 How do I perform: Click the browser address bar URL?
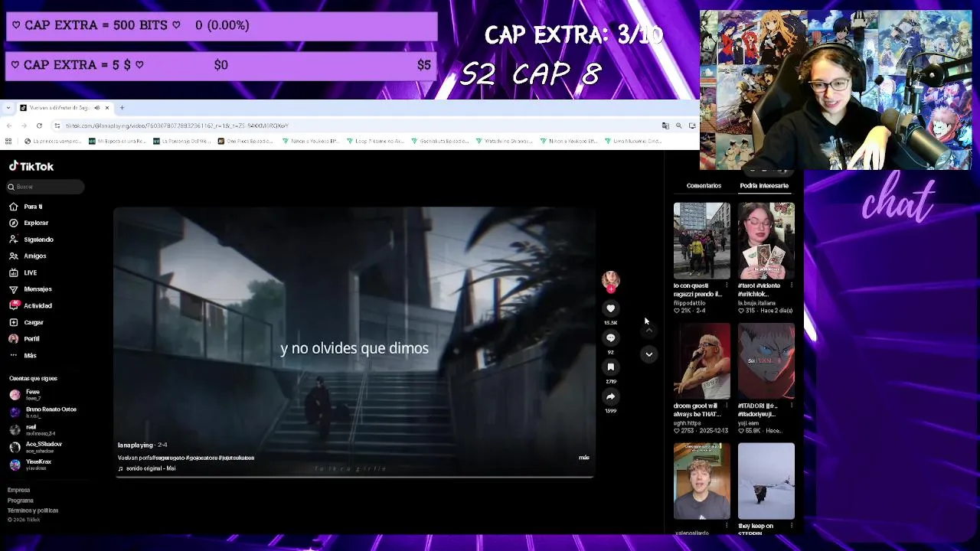[x=177, y=126]
